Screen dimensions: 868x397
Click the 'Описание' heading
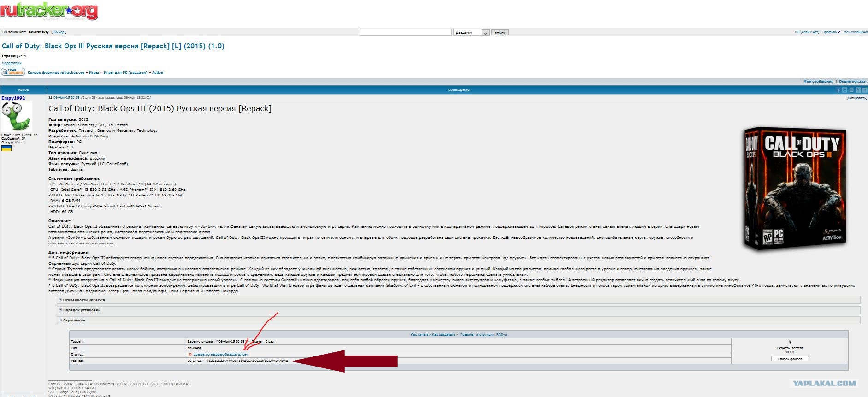[x=60, y=221]
